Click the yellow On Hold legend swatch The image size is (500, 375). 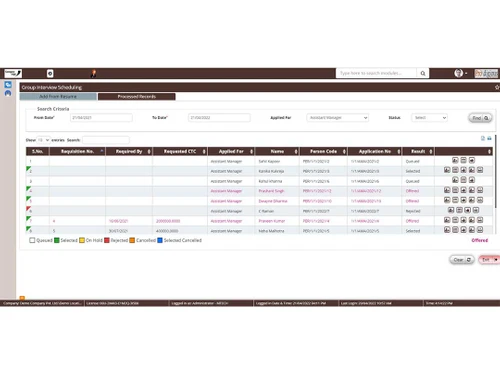tap(82, 240)
